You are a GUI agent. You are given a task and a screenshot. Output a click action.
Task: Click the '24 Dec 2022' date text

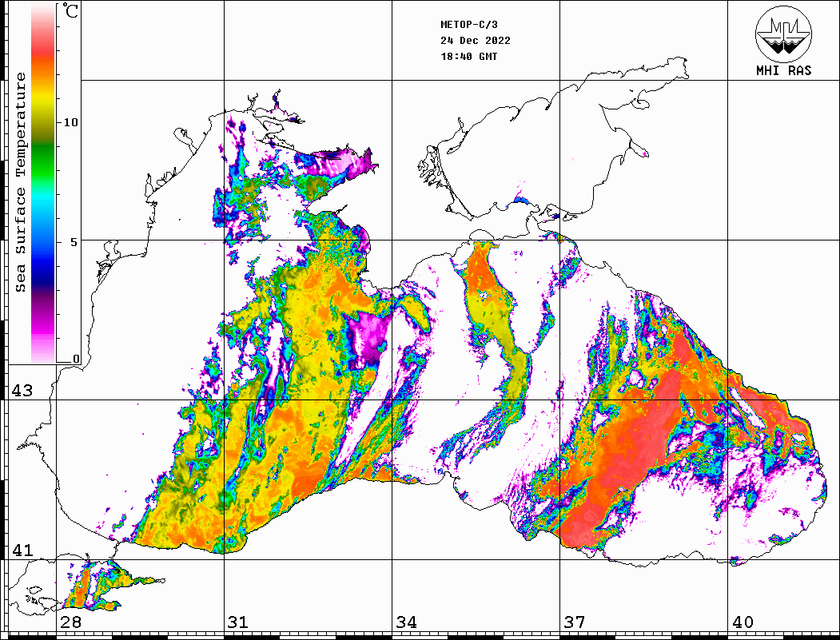[x=476, y=41]
